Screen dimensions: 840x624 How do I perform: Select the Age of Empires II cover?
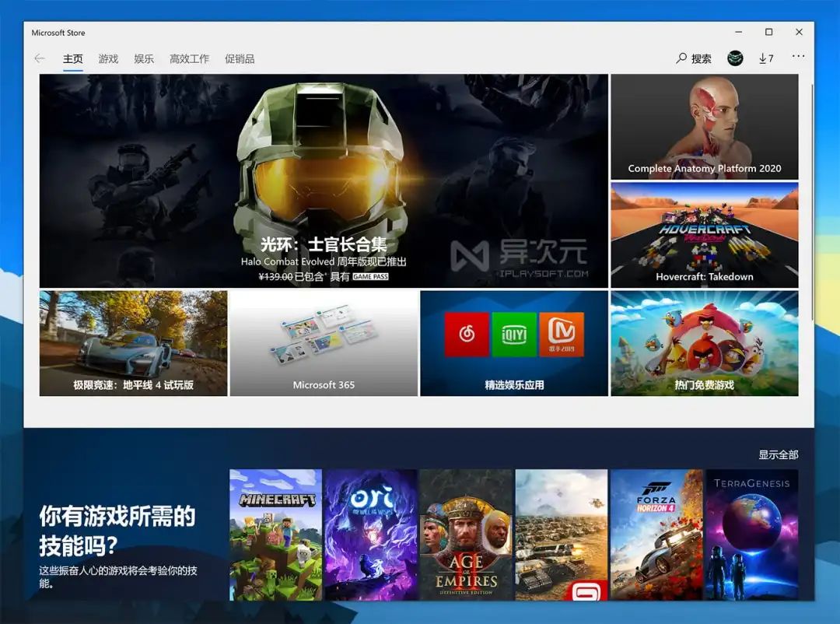click(466, 535)
